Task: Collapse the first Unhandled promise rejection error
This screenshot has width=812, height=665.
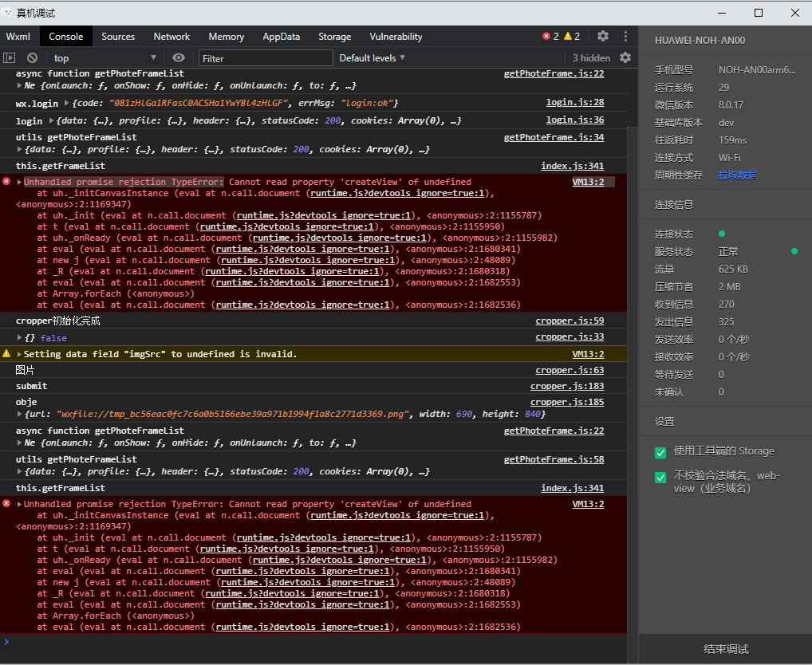Action: [19, 182]
